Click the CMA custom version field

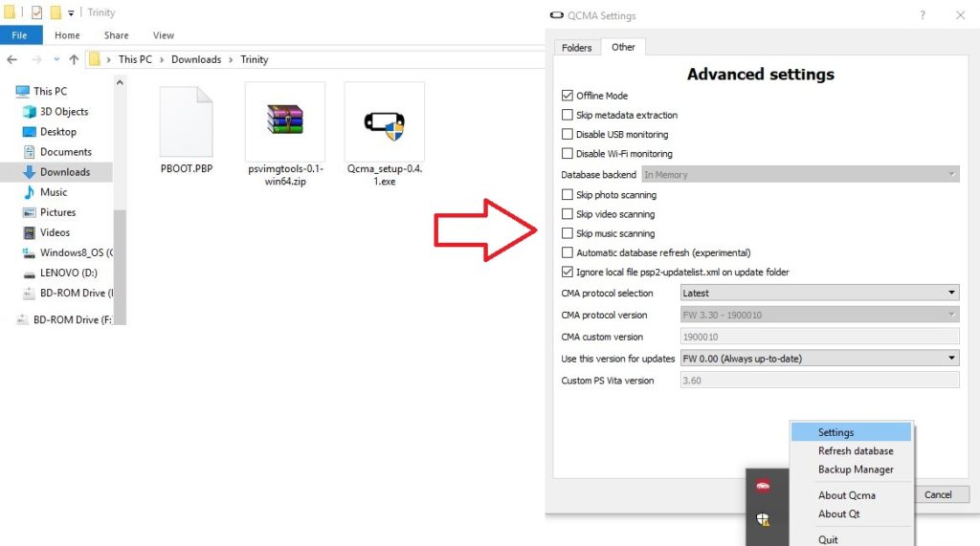point(819,337)
